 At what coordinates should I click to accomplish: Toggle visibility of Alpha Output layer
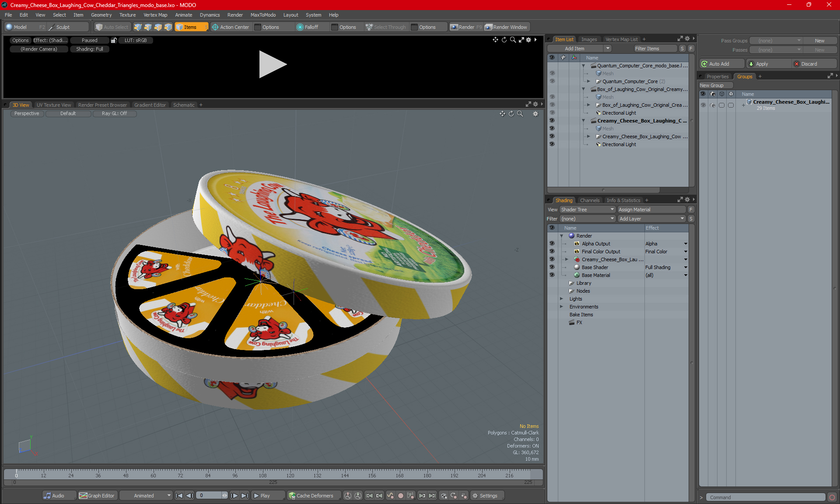click(552, 244)
